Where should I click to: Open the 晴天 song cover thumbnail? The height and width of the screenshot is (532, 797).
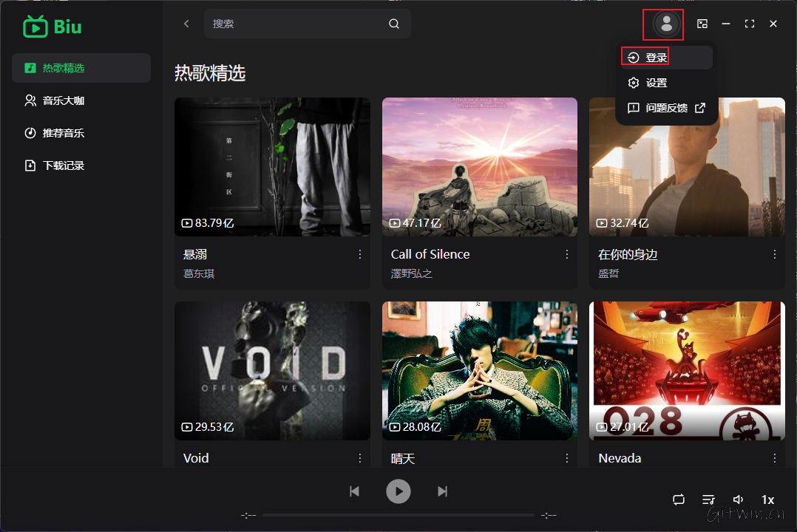[479, 370]
